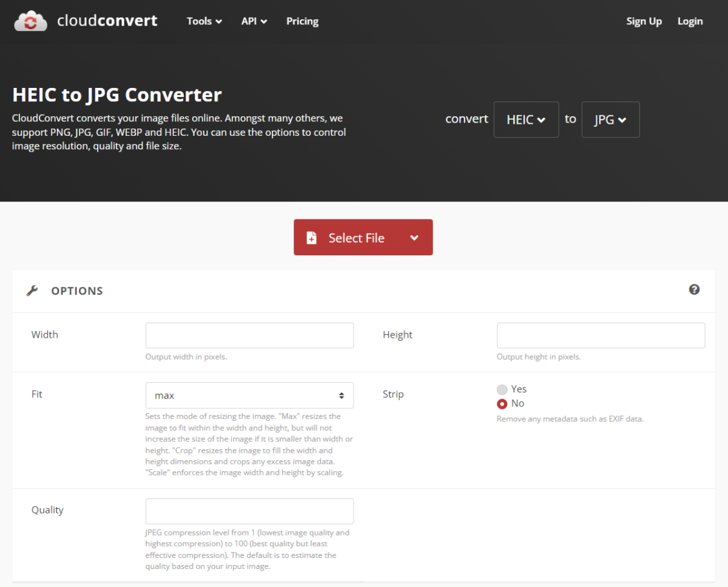This screenshot has height=587, width=728.
Task: Open the HEIC input format dropdown
Action: pyautogui.click(x=525, y=119)
